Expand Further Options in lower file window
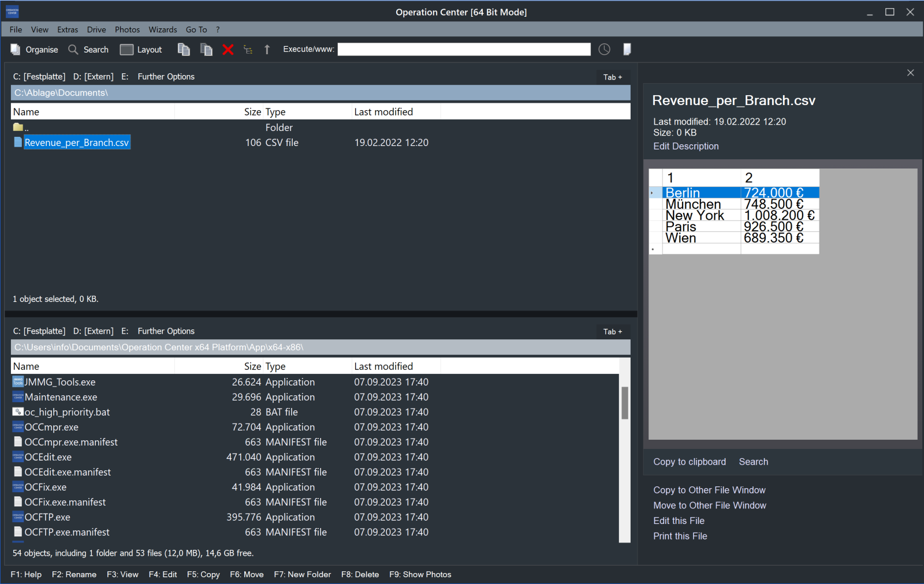 [166, 331]
